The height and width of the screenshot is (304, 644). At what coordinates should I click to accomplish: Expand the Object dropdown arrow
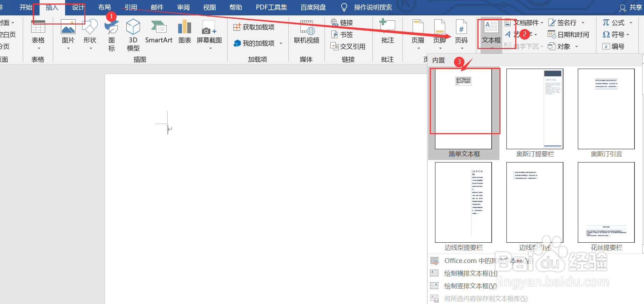[576, 47]
